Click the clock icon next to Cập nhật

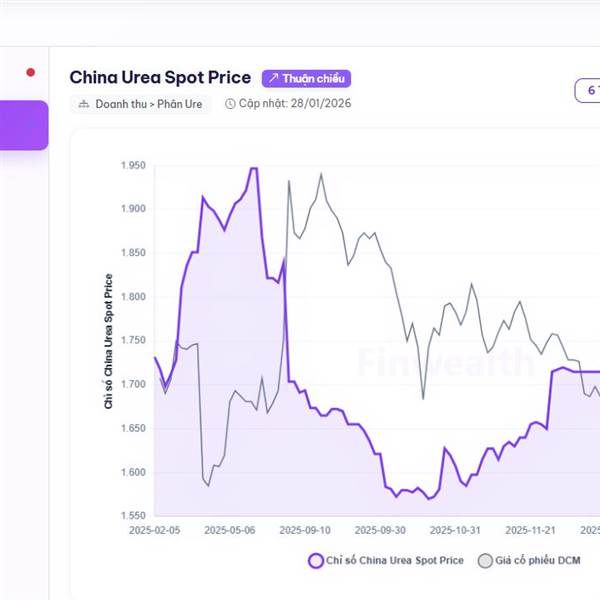pyautogui.click(x=230, y=104)
